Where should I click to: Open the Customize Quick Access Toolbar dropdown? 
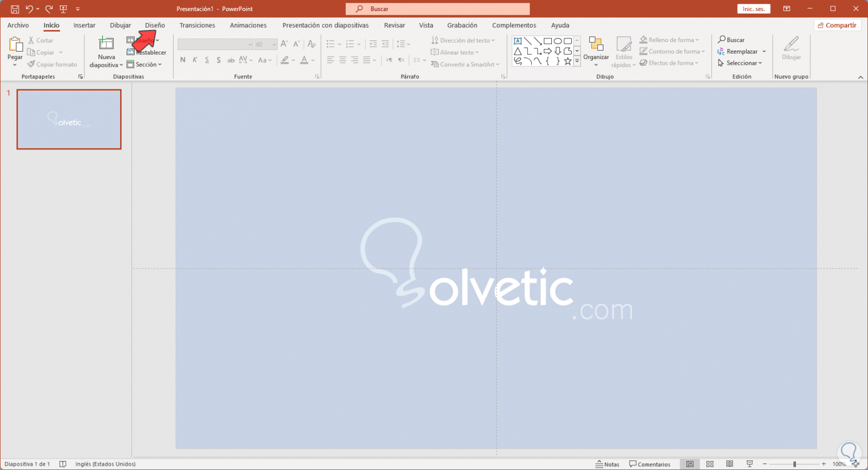[78, 9]
